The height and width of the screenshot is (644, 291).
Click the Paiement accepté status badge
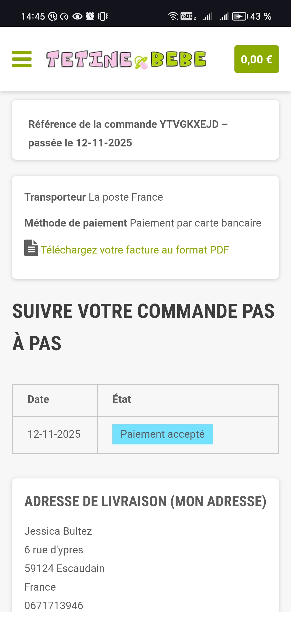click(162, 434)
